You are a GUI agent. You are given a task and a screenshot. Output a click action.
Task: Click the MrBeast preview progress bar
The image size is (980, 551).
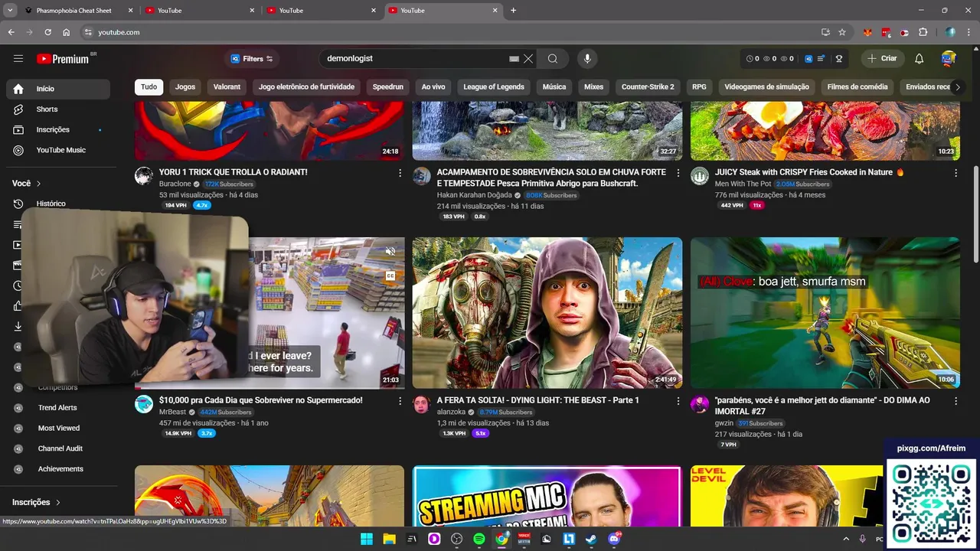tap(269, 387)
